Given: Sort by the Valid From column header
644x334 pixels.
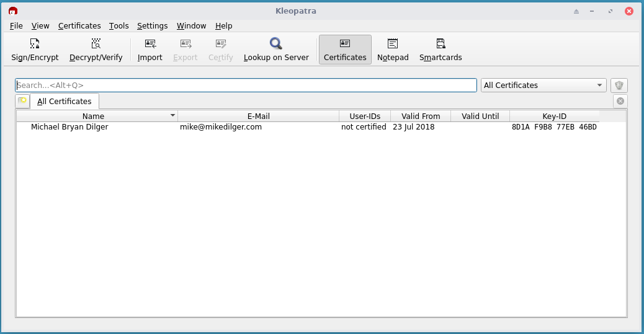Looking at the screenshot, I should [x=421, y=116].
